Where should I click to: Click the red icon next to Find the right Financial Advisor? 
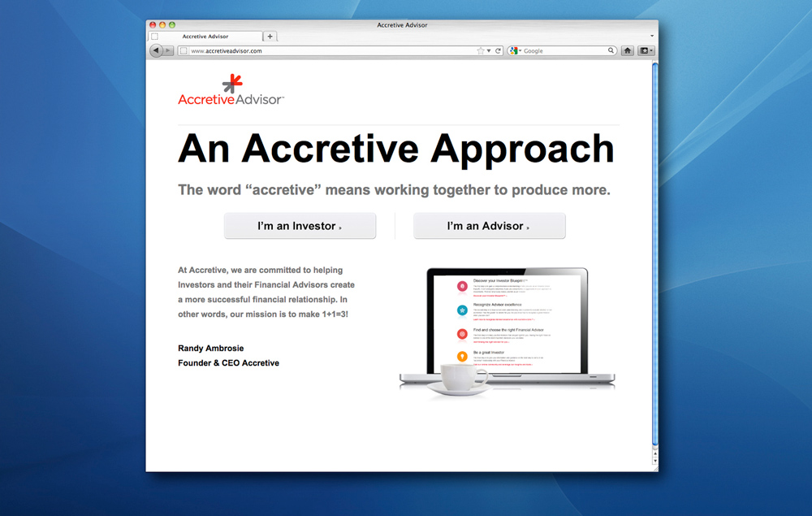(x=462, y=333)
